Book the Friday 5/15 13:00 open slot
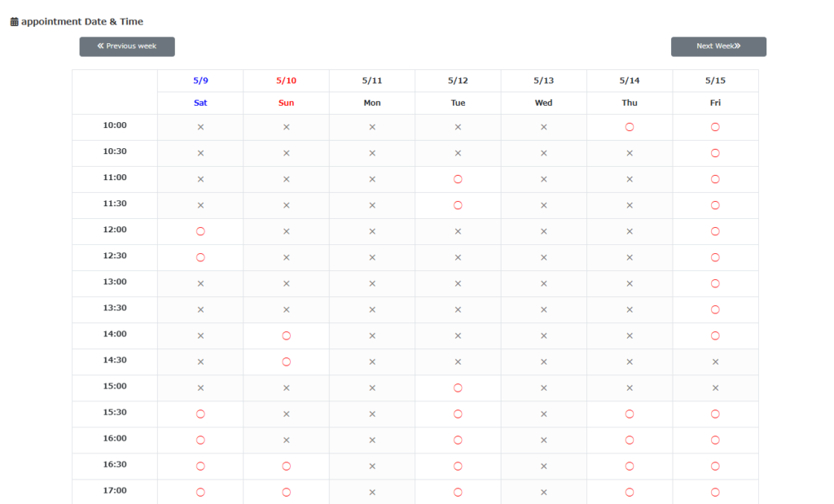 click(715, 283)
